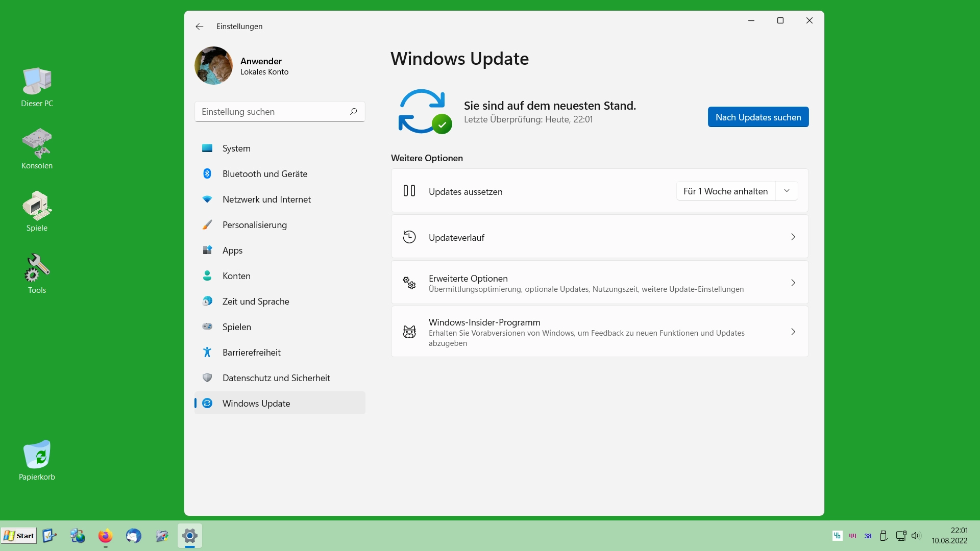Open the System settings category

coord(280,148)
